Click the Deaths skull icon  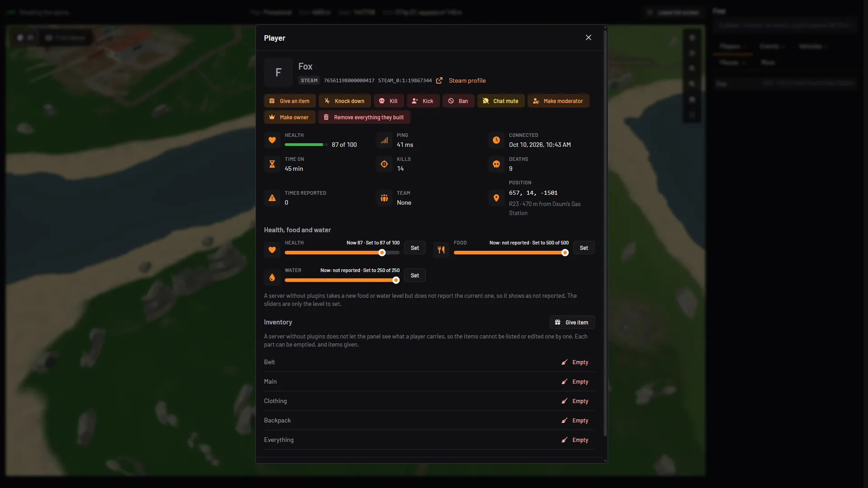496,164
